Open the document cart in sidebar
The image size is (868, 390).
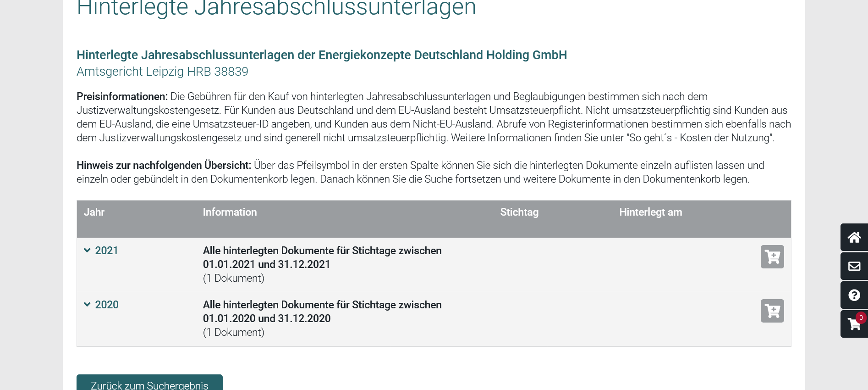(x=853, y=324)
